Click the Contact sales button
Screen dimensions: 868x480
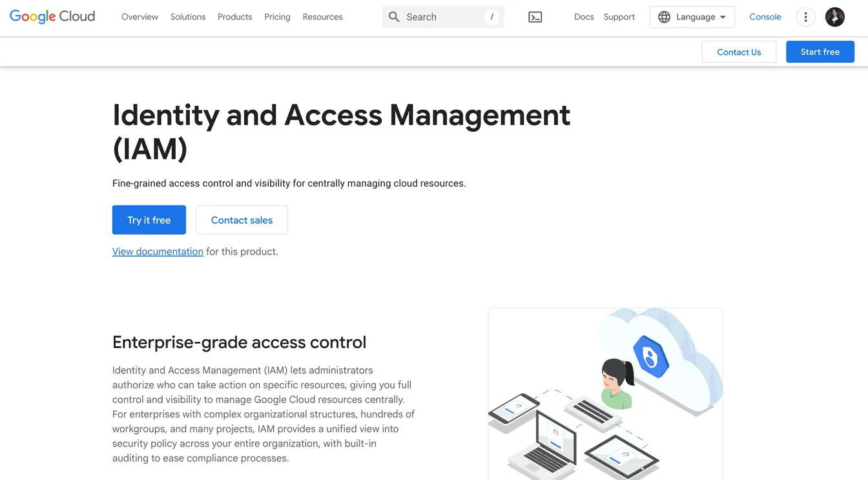pos(242,220)
